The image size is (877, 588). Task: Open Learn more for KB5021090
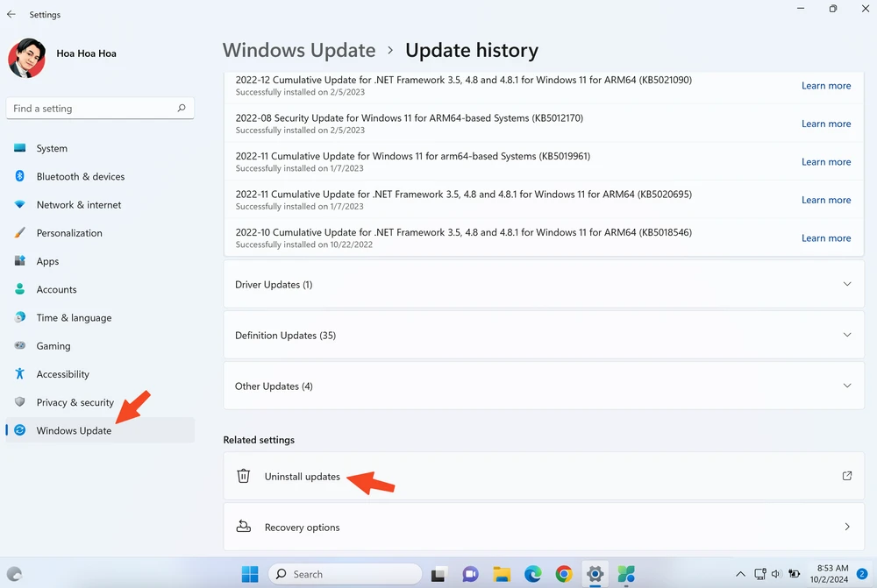point(825,85)
